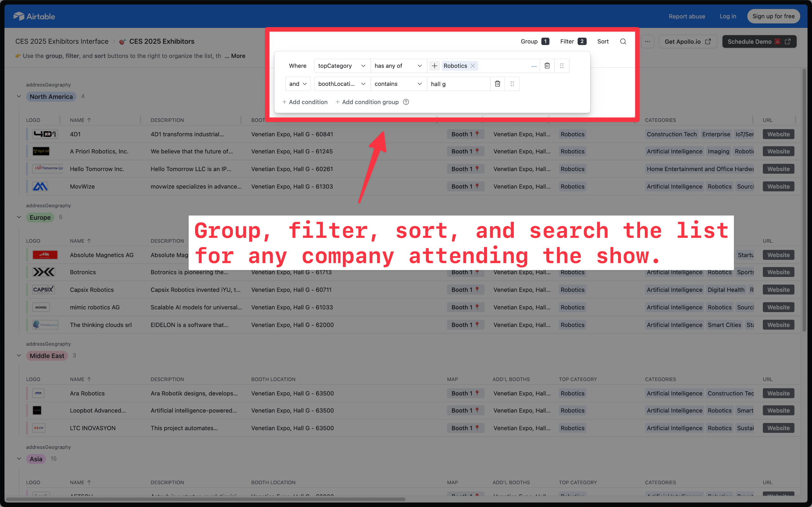Remove the Robotics filter tag
This screenshot has width=812, height=507.
click(x=473, y=66)
